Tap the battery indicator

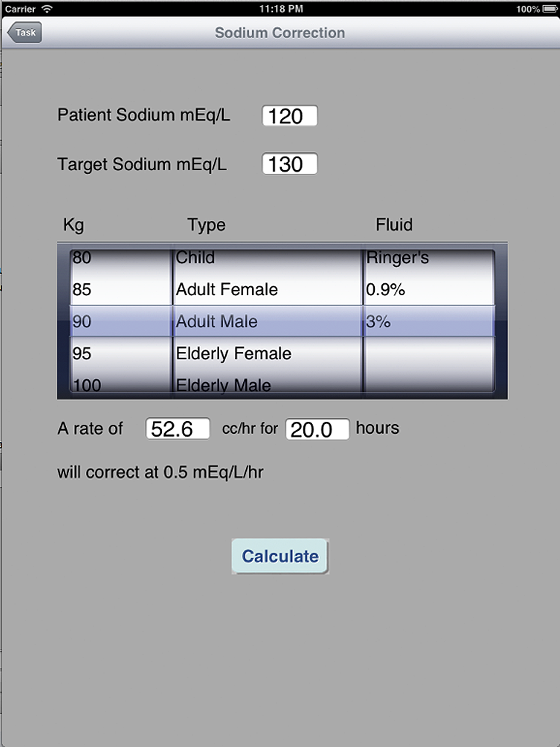pos(550,9)
